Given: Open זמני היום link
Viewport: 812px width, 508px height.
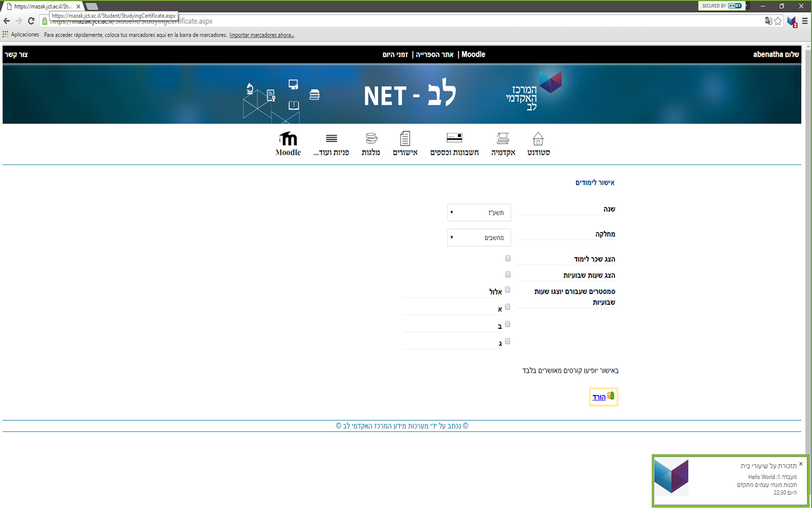Looking at the screenshot, I should point(396,55).
